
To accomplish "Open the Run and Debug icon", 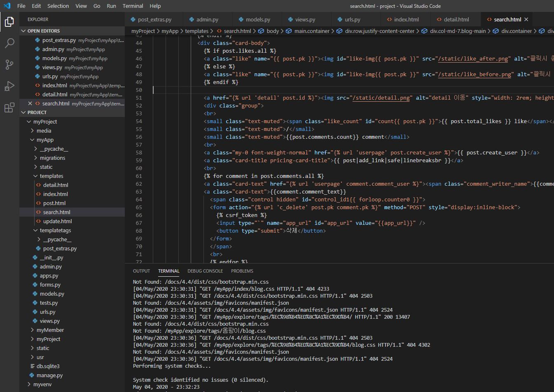I will [9, 86].
